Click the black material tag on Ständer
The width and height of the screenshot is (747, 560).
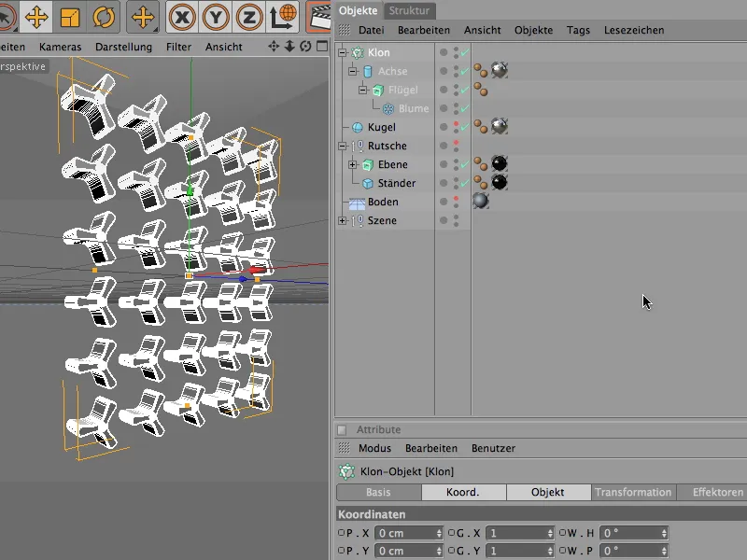tap(500, 183)
